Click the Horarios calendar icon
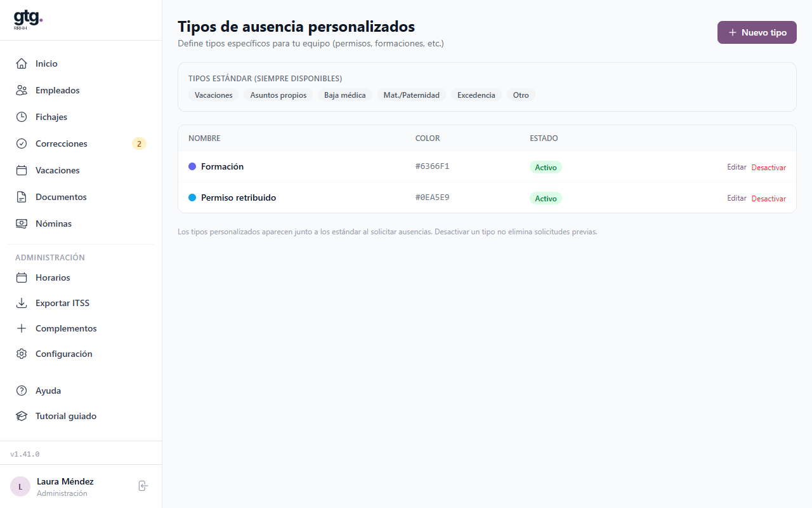 click(x=22, y=277)
